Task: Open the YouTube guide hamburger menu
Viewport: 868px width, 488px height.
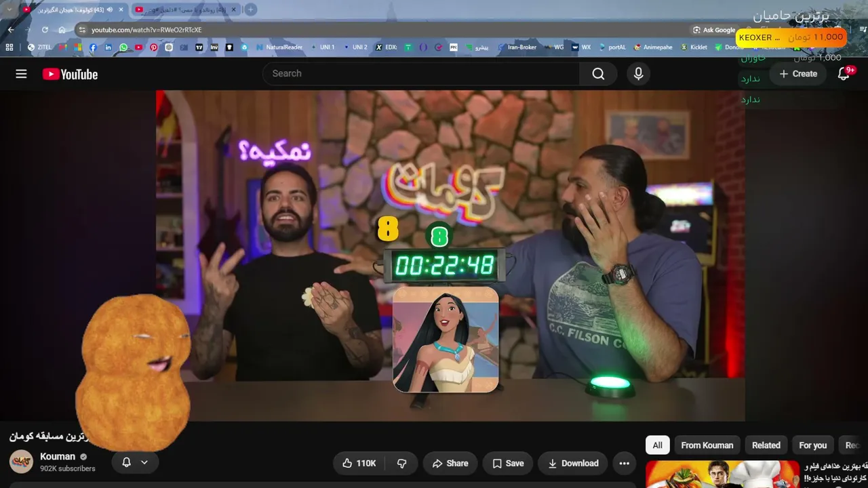Action: [21, 74]
